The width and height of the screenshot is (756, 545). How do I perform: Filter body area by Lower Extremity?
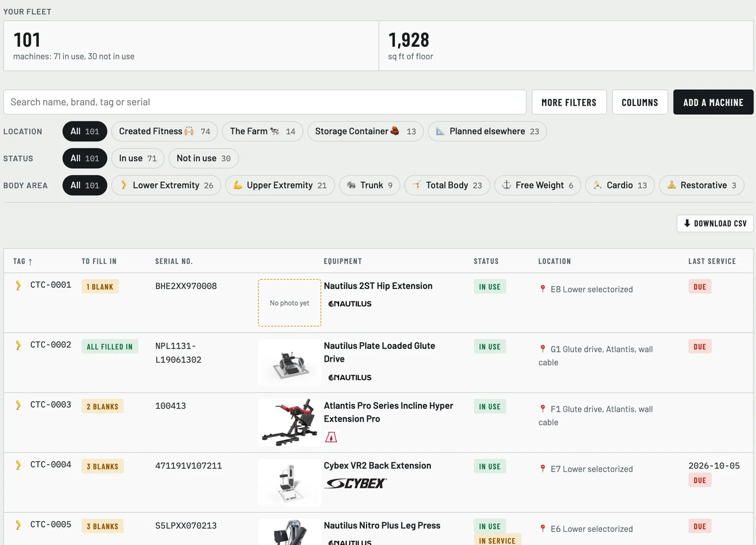[166, 185]
